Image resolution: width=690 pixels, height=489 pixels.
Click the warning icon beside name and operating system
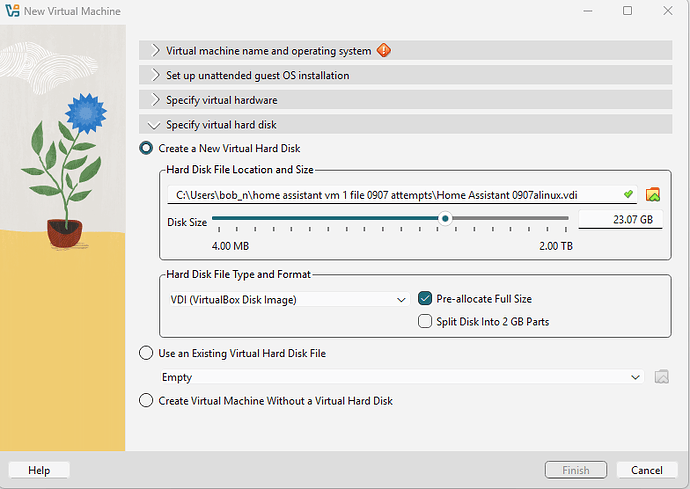click(x=384, y=50)
